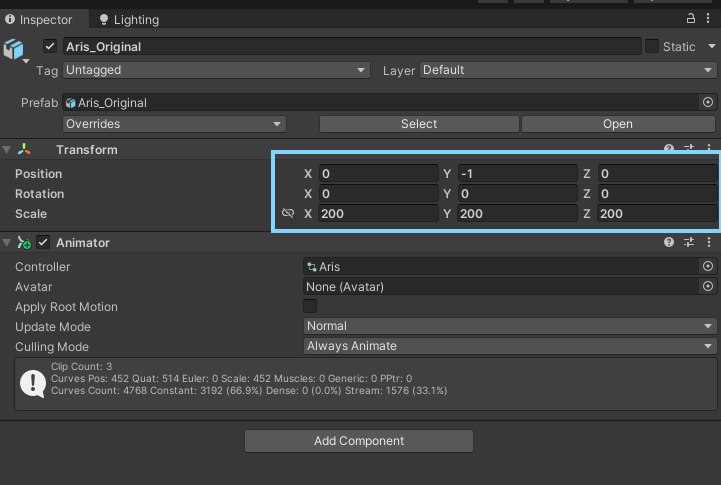
Task: Open the Tag dropdown showing Untagged
Action: pyautogui.click(x=216, y=70)
